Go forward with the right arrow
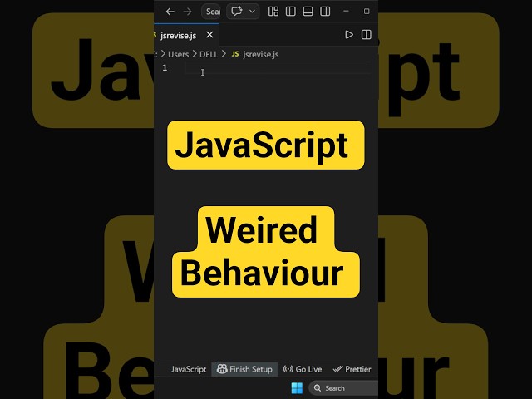 187,12
